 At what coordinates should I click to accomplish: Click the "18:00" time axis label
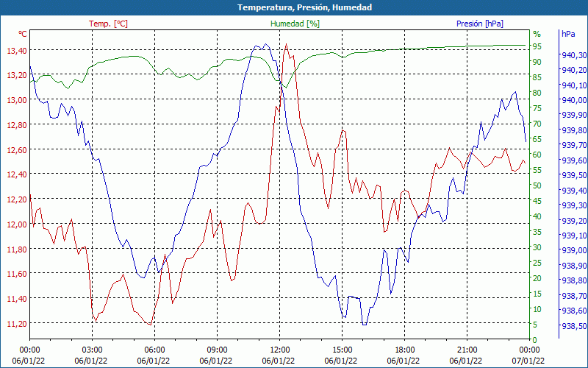click(x=405, y=350)
